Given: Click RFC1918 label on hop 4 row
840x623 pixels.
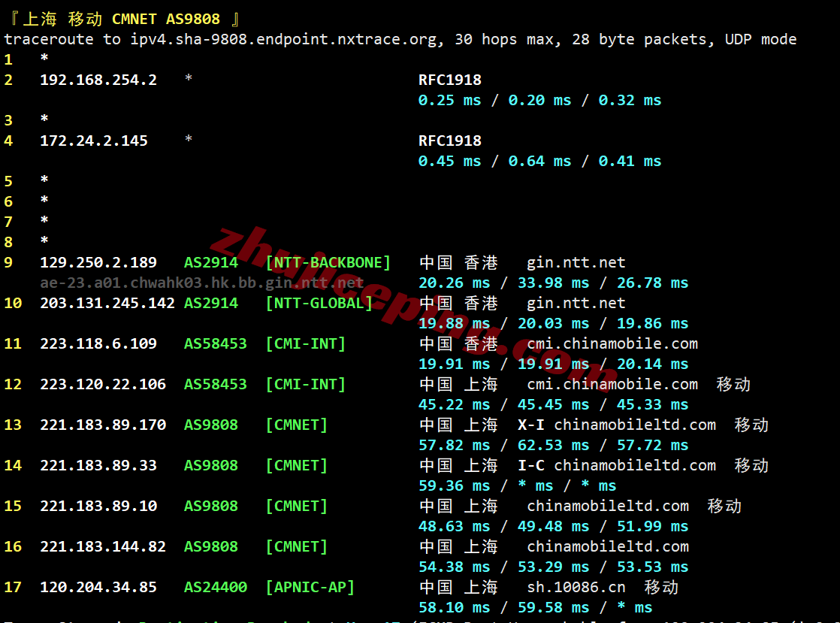Looking at the screenshot, I should [449, 141].
